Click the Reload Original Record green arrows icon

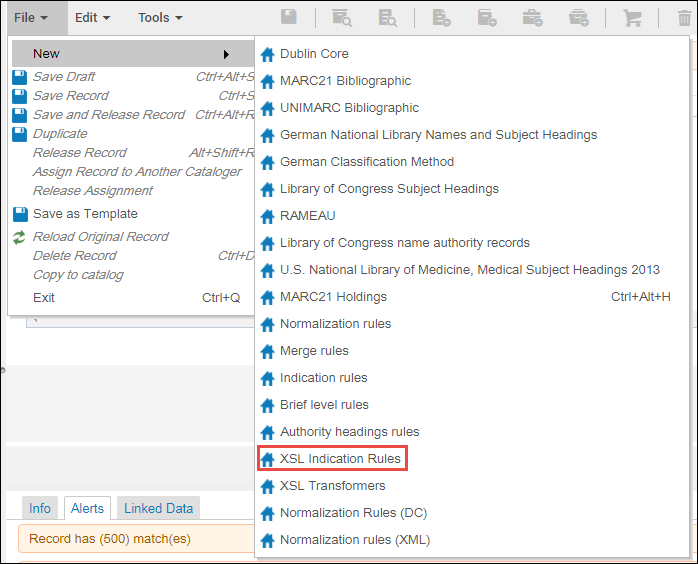click(20, 237)
